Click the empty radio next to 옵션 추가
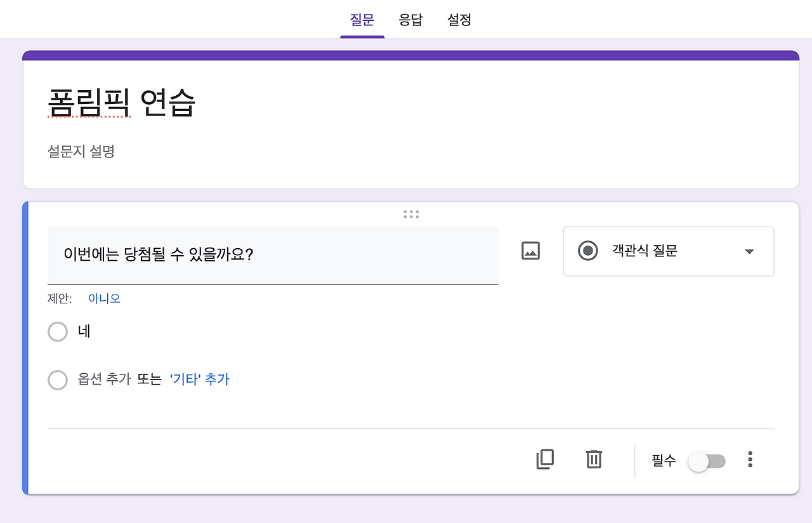This screenshot has height=523, width=812. click(x=58, y=380)
